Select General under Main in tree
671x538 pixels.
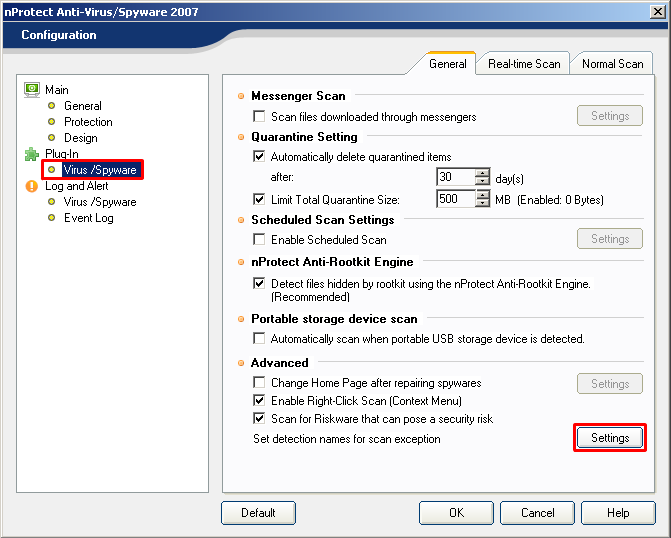(x=83, y=106)
